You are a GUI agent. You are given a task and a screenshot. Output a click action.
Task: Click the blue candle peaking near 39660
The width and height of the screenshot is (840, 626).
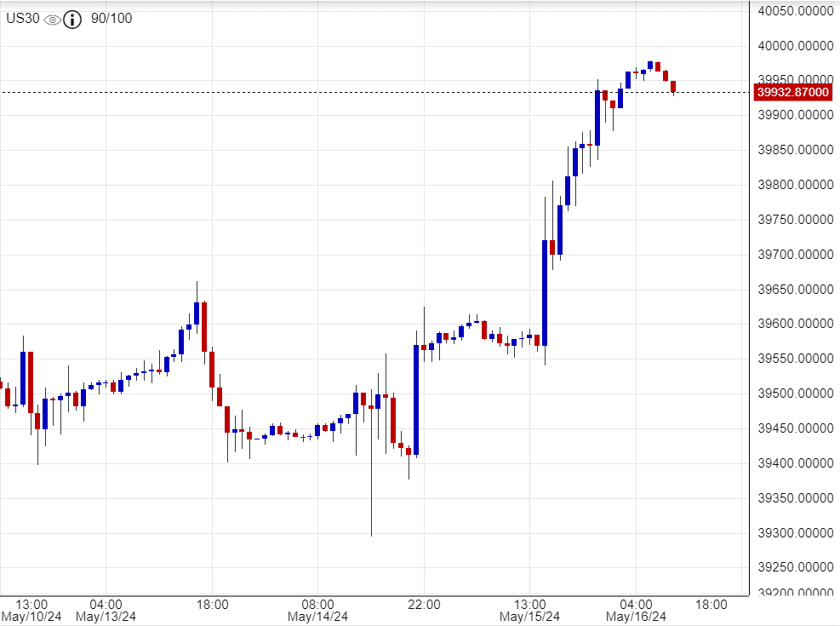coord(197,313)
